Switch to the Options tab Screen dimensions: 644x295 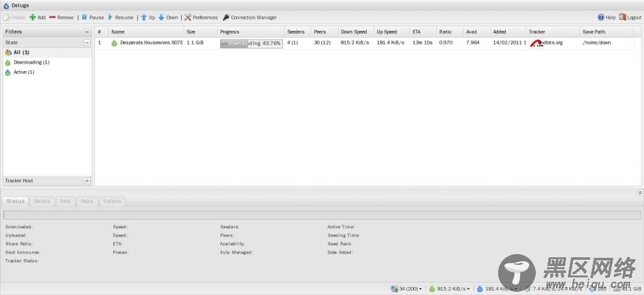pos(112,201)
